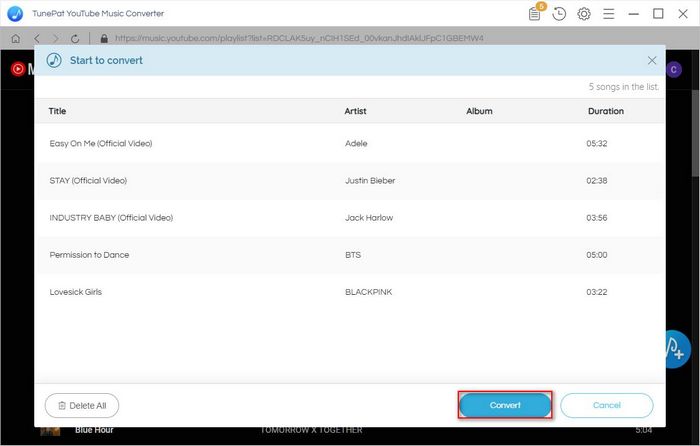The width and height of the screenshot is (700, 446).
Task: Select the INDUSTRY BABY (Official Video) row
Action: [350, 217]
